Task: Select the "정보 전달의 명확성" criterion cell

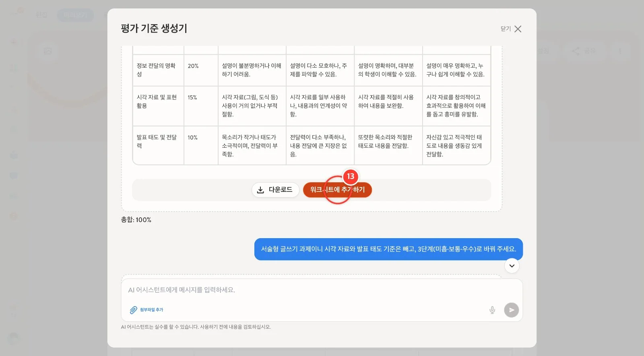Action: (158, 70)
